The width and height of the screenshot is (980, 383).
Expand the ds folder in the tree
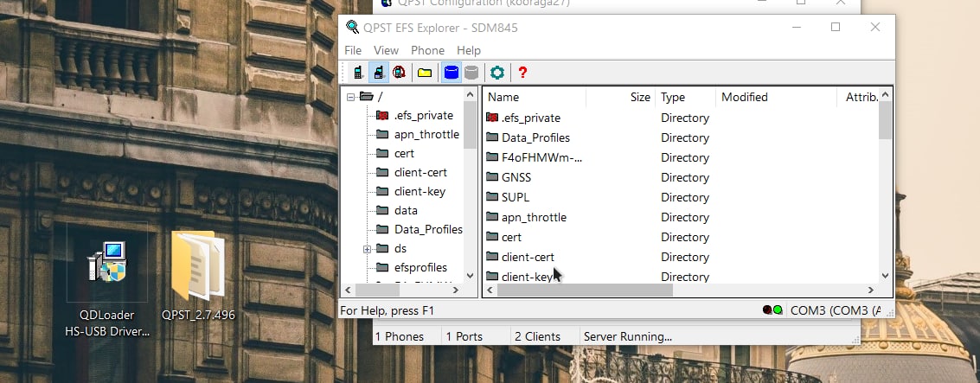(368, 249)
